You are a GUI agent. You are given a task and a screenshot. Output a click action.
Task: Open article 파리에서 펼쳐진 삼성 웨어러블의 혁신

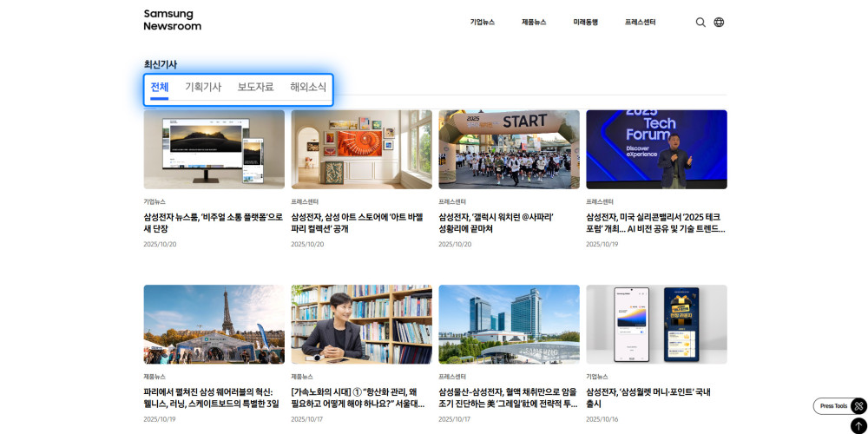click(x=212, y=398)
